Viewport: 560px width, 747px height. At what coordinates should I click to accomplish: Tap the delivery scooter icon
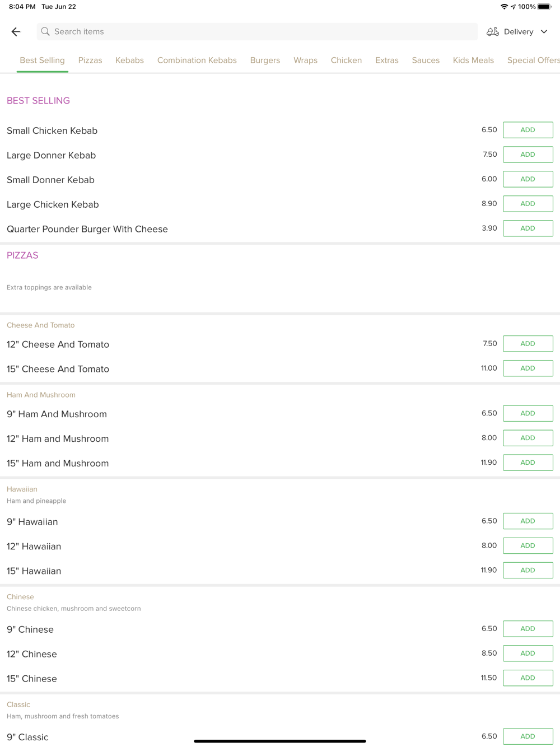(493, 32)
